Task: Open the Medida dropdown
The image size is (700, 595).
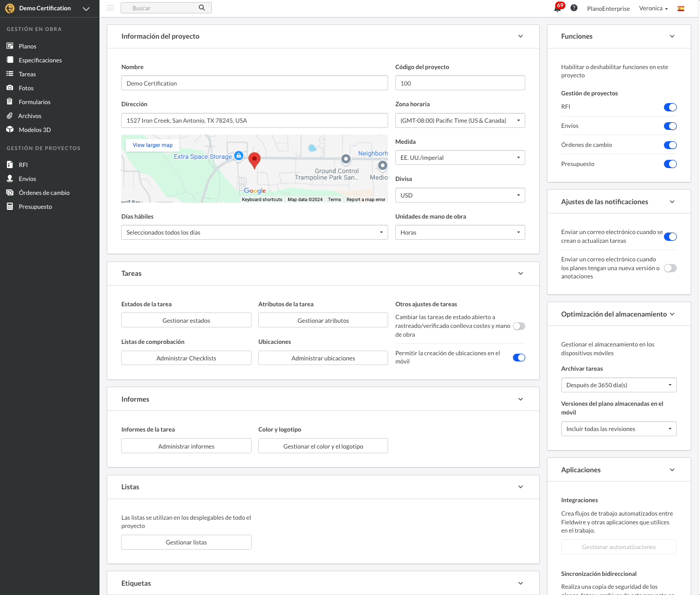Action: (460, 158)
